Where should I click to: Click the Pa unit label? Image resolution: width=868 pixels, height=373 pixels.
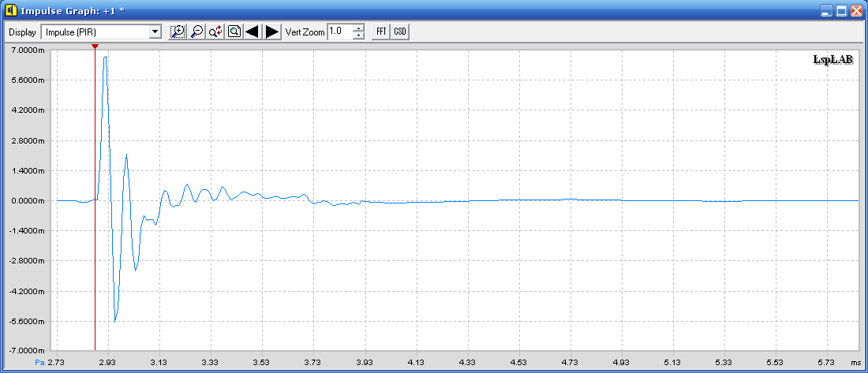click(x=39, y=363)
